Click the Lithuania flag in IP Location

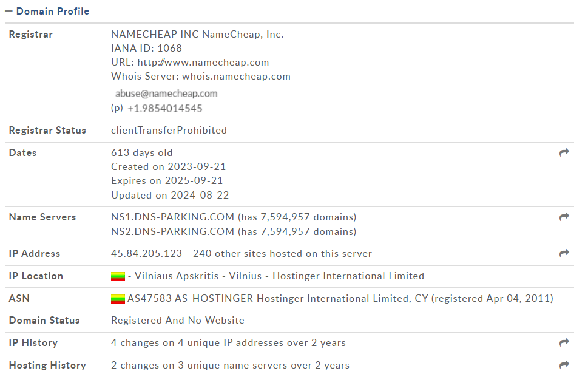[x=118, y=276]
